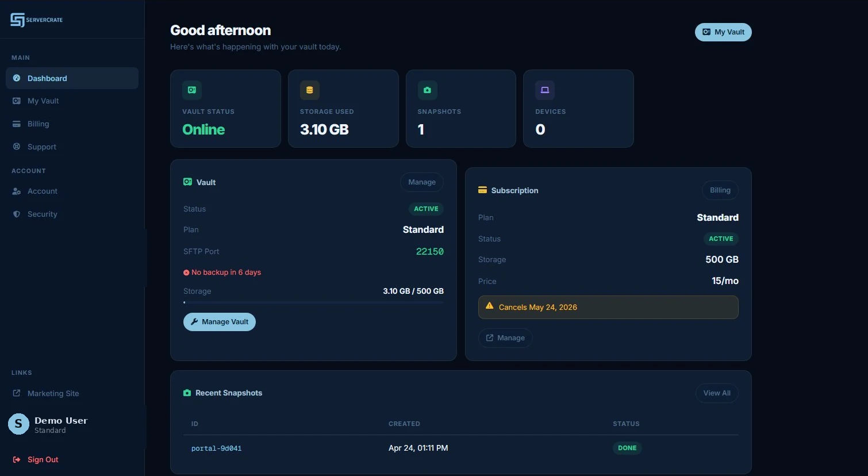This screenshot has height=476, width=868.
Task: Click the Cancels May 24, 2026 notice
Action: [608, 307]
